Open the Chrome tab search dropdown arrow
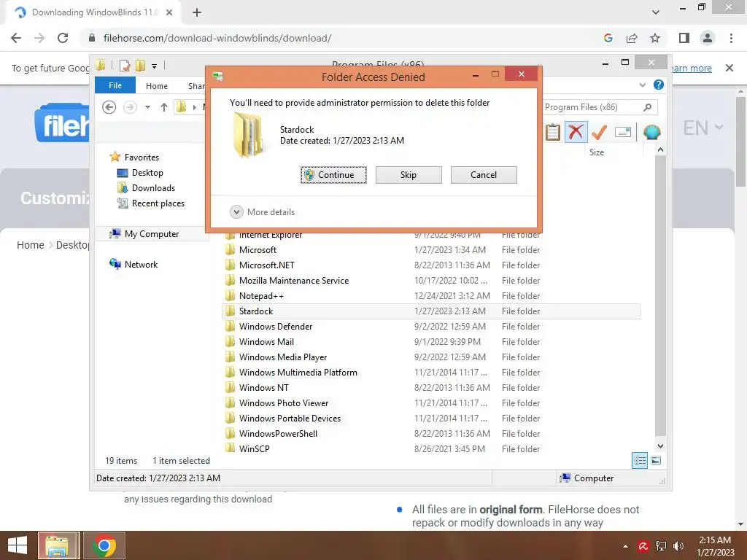 click(x=656, y=12)
